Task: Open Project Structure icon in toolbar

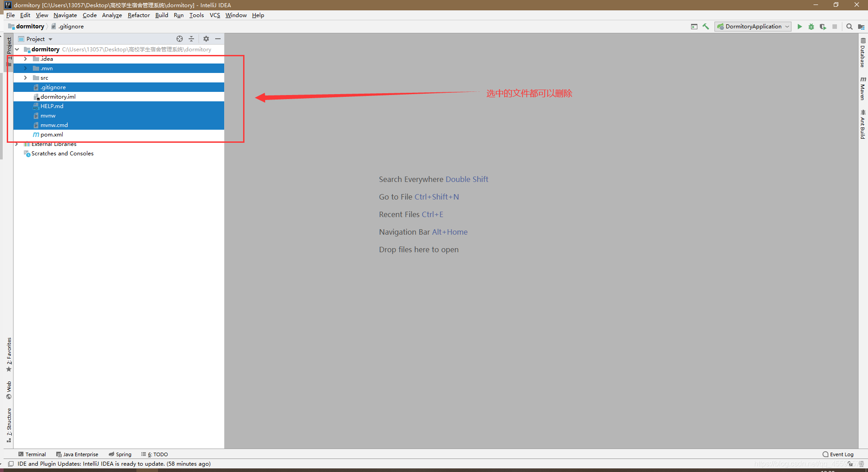Action: [x=861, y=27]
